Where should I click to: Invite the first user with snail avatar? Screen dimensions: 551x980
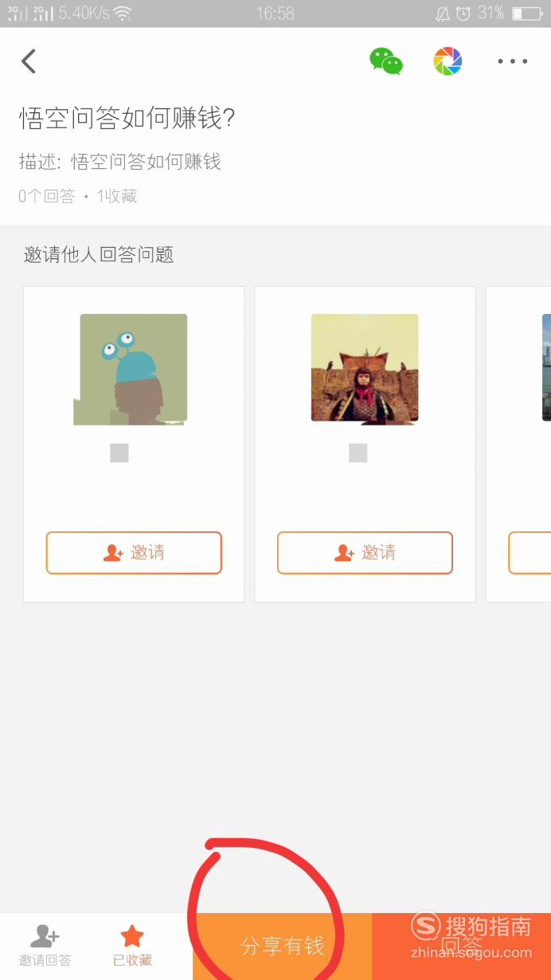(134, 552)
